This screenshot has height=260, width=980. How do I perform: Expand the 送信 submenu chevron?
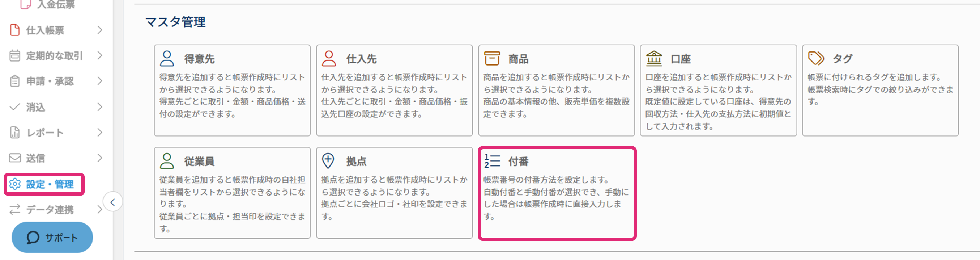click(100, 158)
